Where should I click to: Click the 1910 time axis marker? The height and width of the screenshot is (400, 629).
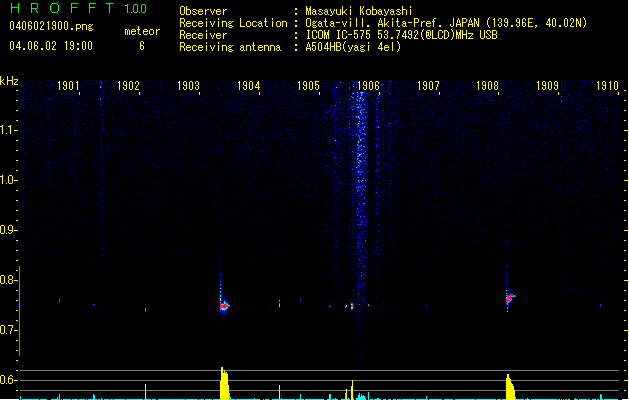[x=607, y=86]
